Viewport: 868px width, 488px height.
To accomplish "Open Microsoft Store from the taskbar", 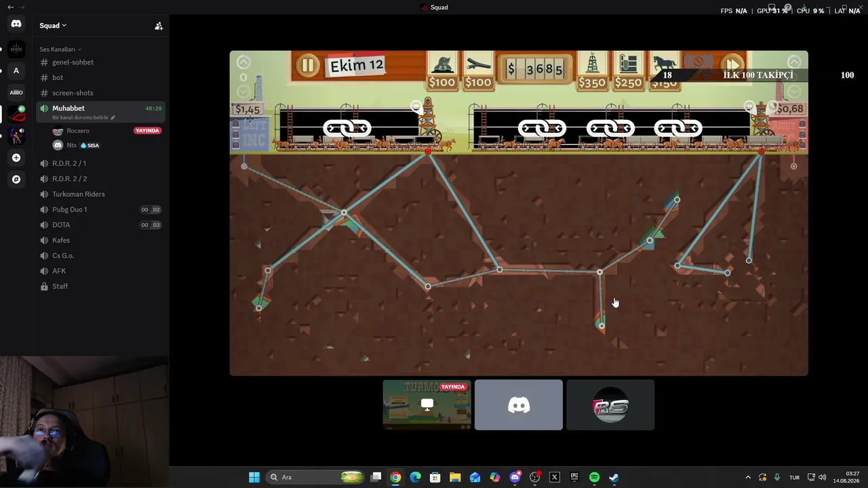I will point(435,477).
